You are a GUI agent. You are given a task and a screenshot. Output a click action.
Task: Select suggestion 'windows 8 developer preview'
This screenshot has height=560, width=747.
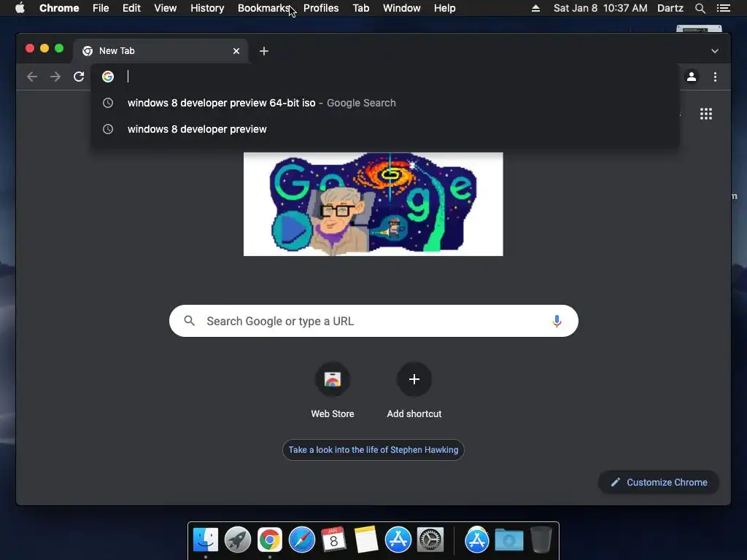click(x=385, y=129)
